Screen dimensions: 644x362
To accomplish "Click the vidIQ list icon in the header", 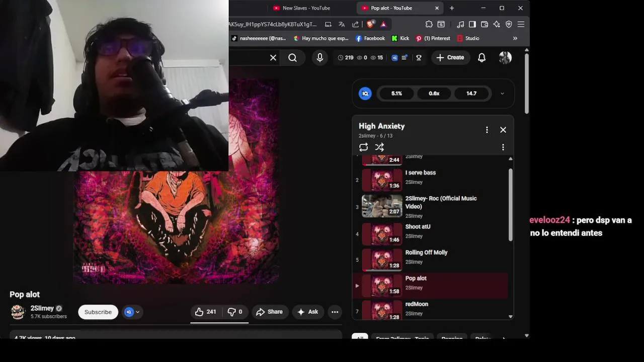I will pyautogui.click(x=405, y=58).
